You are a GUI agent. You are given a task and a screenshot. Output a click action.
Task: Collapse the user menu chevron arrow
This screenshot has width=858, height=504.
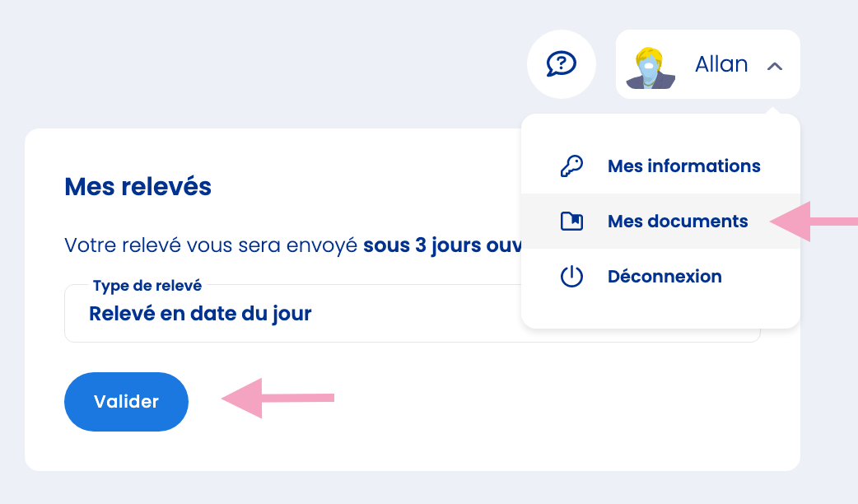774,66
